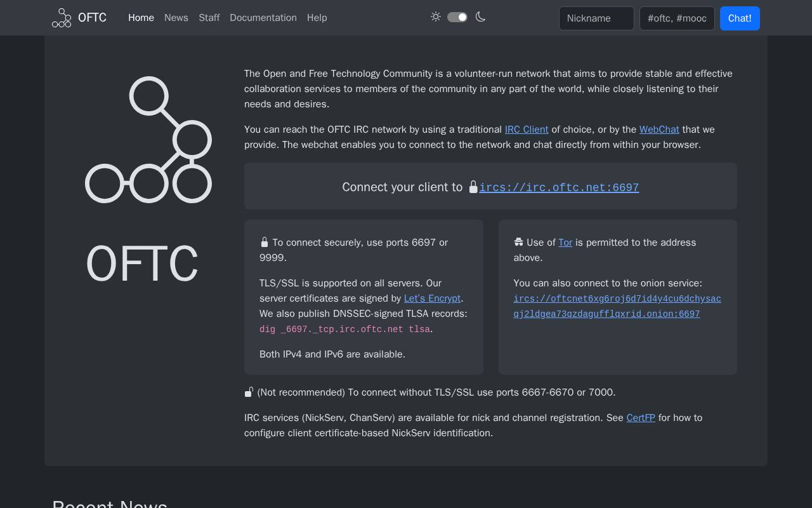Click the 'dig _6697._tcp.irc.oftc.net tlsa' command text
The width and height of the screenshot is (812, 508).
(x=344, y=329)
